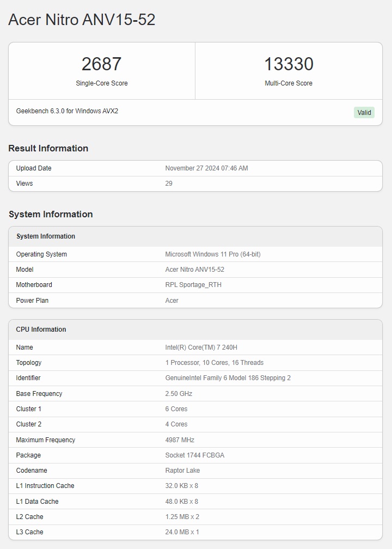
Task: Click the Intel(R) Core(TM) 7 240H CPU name
Action: pos(201,347)
